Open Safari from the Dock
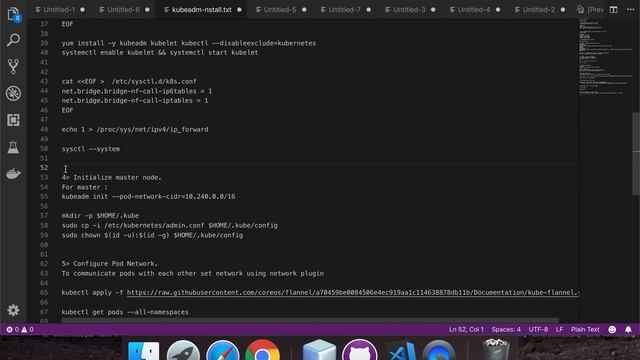This screenshot has height=360, width=640. [222, 351]
